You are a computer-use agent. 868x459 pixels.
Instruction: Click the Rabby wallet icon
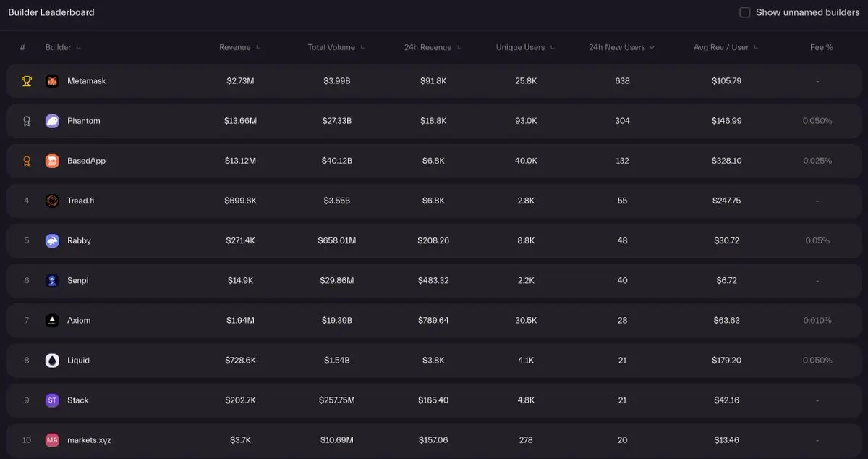(x=52, y=240)
